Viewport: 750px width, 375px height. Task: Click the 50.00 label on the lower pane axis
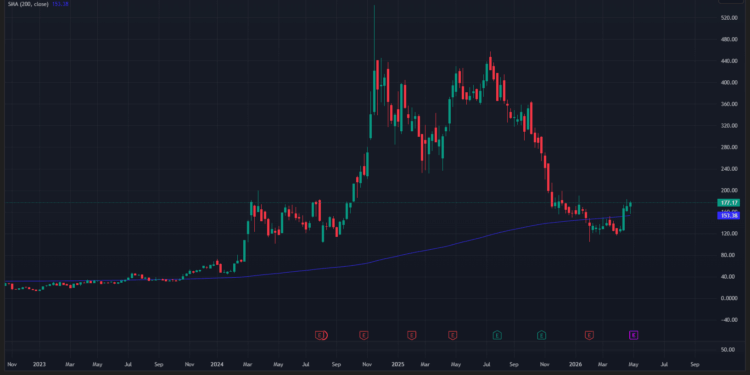tap(728, 350)
